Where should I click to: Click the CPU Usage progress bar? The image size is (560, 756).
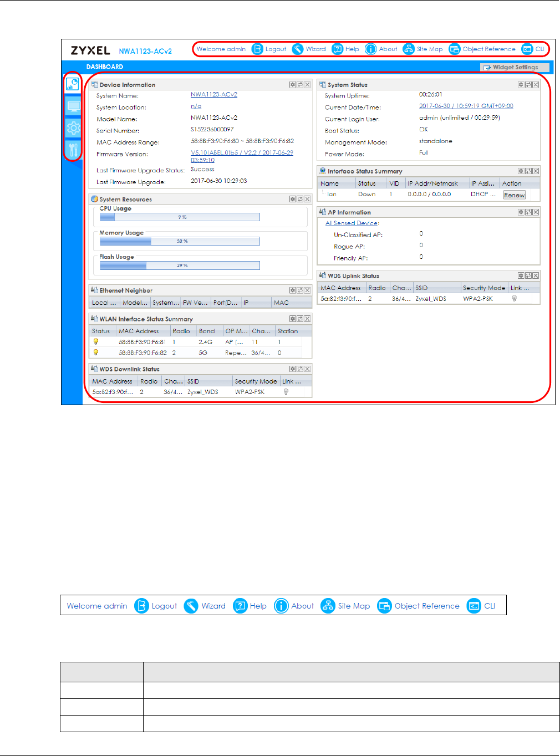coord(180,217)
